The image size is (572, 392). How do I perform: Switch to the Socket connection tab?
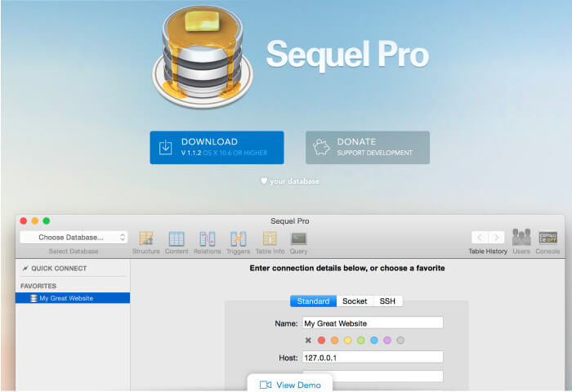point(355,301)
